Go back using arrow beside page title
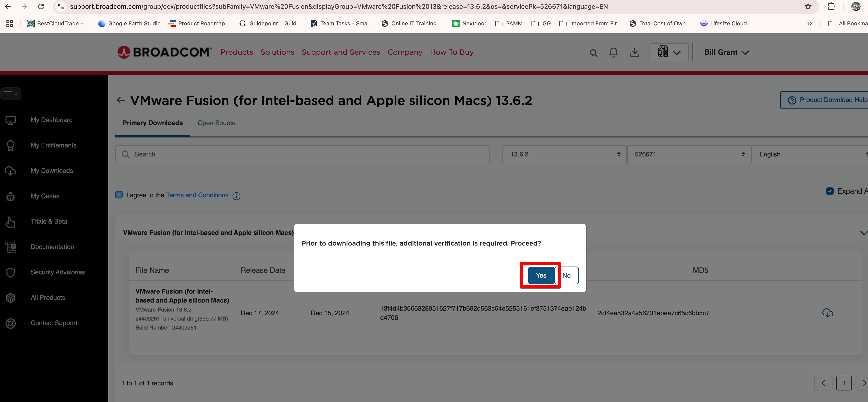The height and width of the screenshot is (402, 868). click(x=121, y=100)
